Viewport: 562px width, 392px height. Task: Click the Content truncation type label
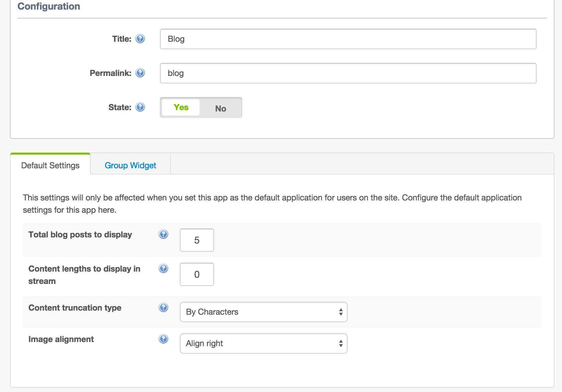point(75,308)
